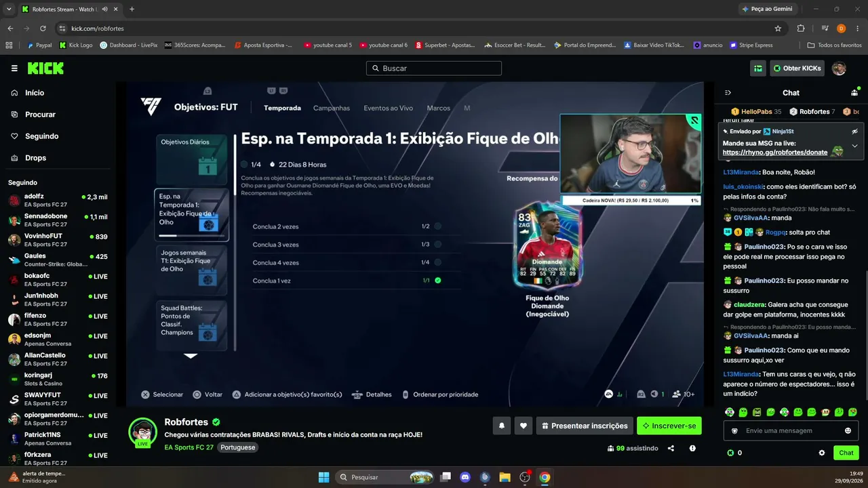Open Windows Start menu
The image size is (868, 488).
[x=323, y=477]
